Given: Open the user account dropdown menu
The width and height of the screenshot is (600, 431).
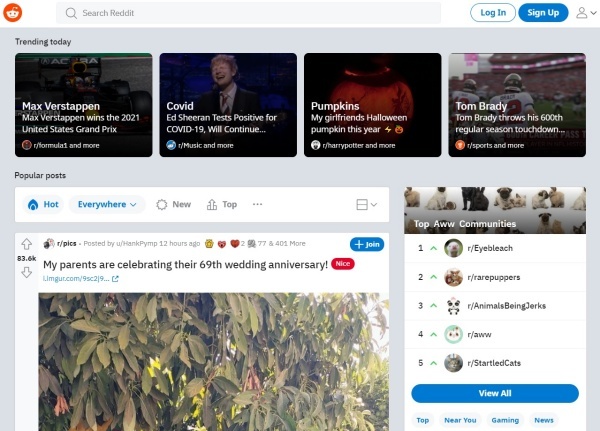Looking at the screenshot, I should [x=586, y=13].
